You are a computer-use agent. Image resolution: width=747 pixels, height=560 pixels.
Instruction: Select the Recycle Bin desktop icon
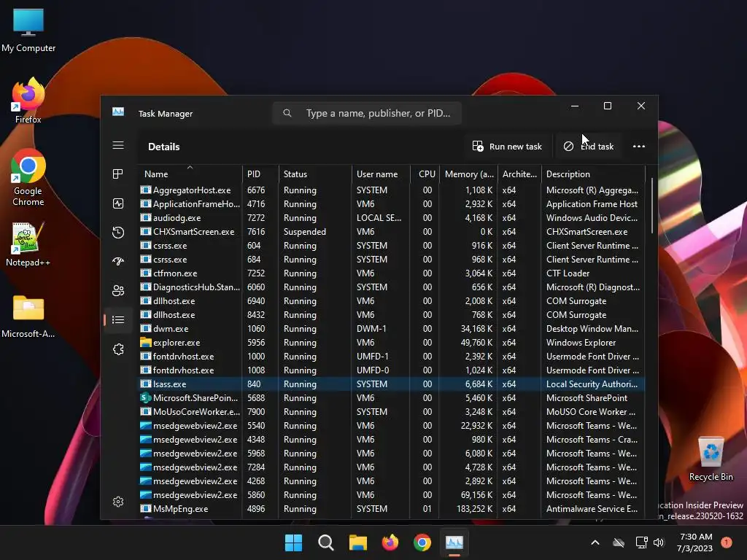[x=711, y=459]
